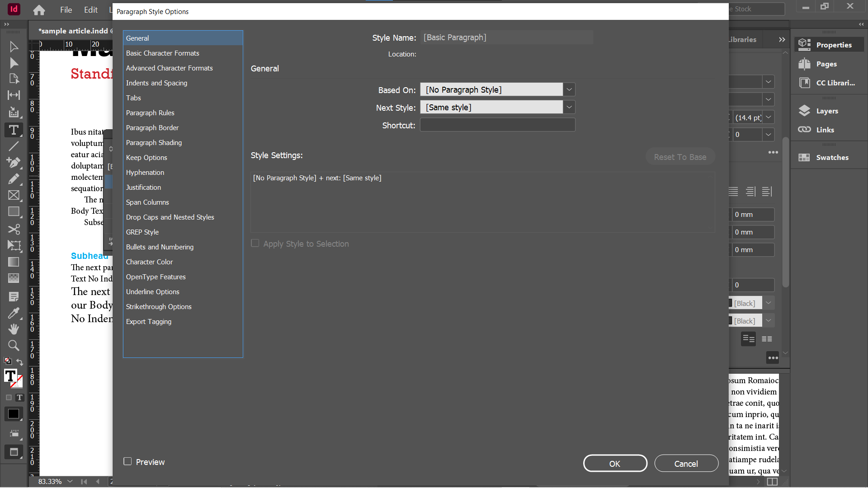The height and width of the screenshot is (488, 868).
Task: Open the Swatches panel icon
Action: tap(804, 158)
